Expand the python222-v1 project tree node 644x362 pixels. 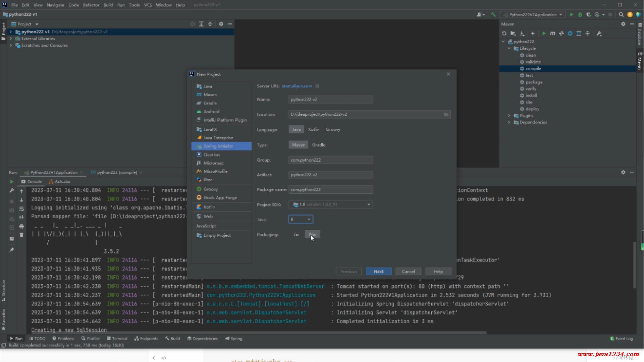(11, 32)
